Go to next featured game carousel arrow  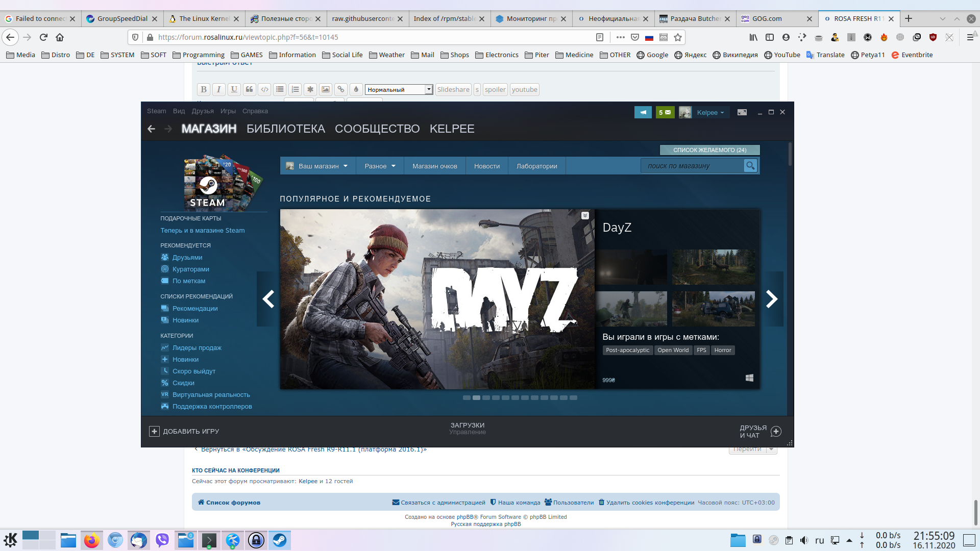(x=772, y=299)
